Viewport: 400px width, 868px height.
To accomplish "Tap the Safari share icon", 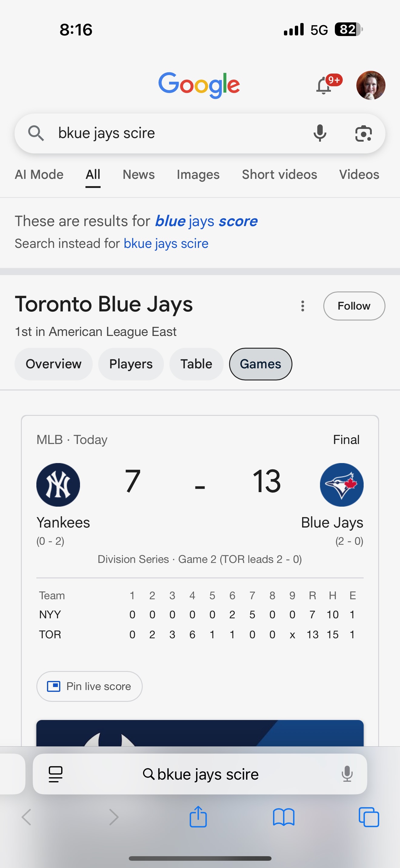I will coord(198,817).
